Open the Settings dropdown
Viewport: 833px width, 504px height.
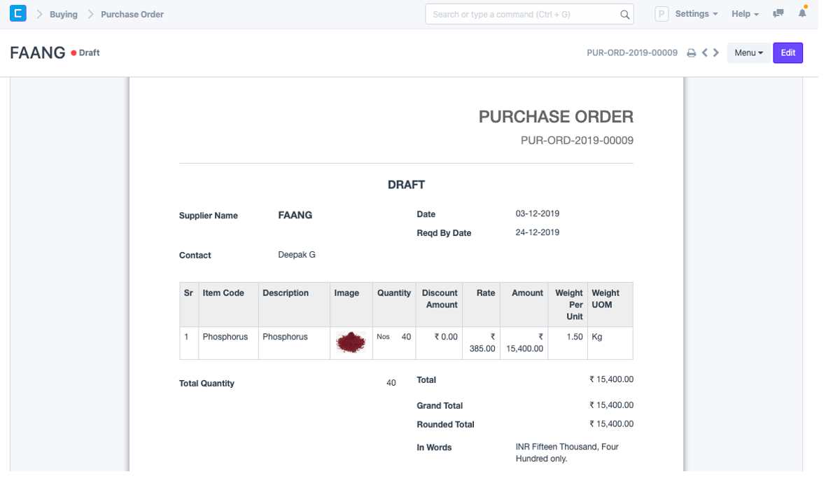(696, 14)
